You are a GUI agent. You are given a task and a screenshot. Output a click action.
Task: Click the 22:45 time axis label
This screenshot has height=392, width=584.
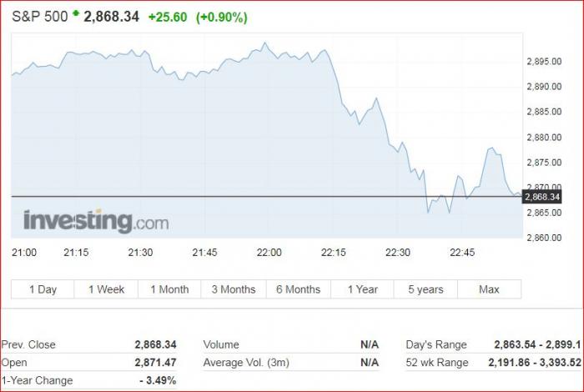(x=461, y=253)
